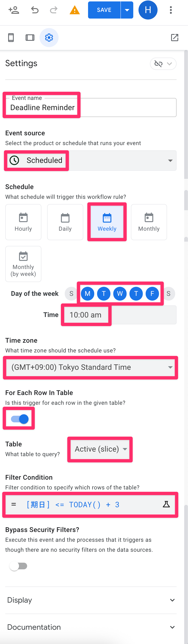188x644 pixels.
Task: Select the Daily schedule option
Action: 65,222
